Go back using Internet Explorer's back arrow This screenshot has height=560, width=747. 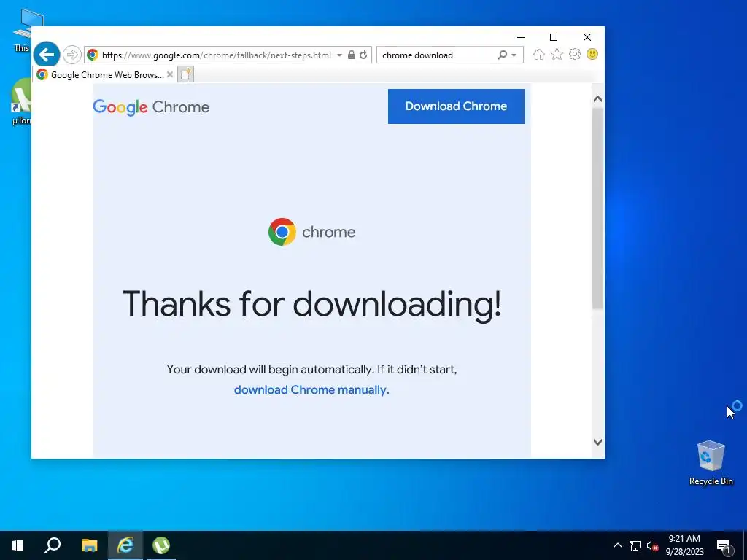point(47,55)
